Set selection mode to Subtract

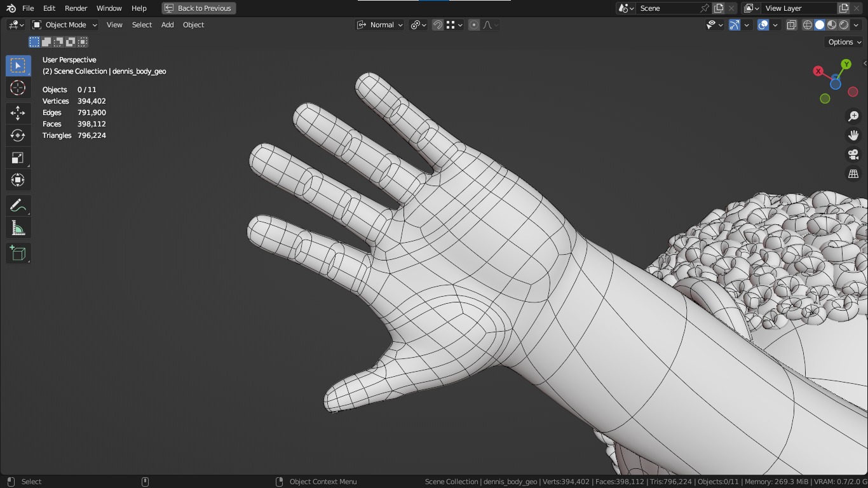point(58,42)
